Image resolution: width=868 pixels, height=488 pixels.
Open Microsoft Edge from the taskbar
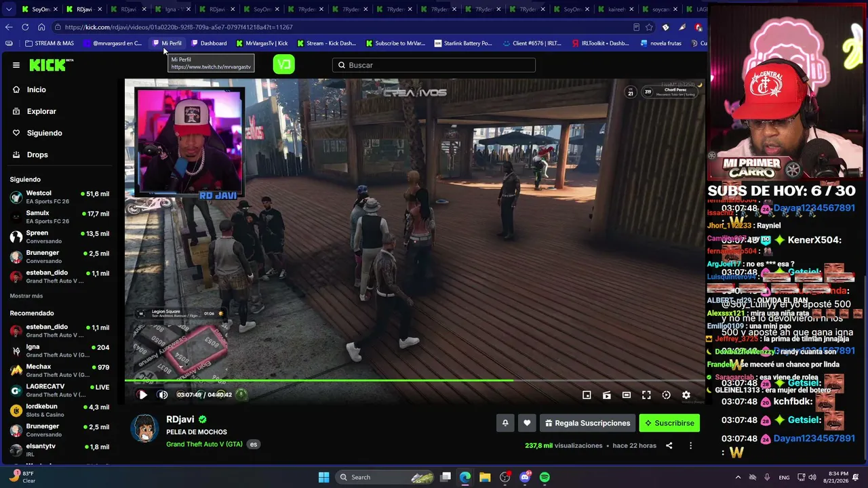(465, 477)
